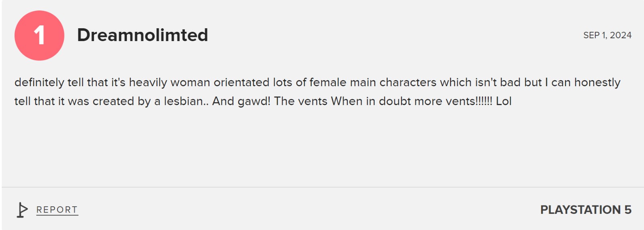Click the first line of review text
The image size is (644, 230).
click(x=317, y=83)
